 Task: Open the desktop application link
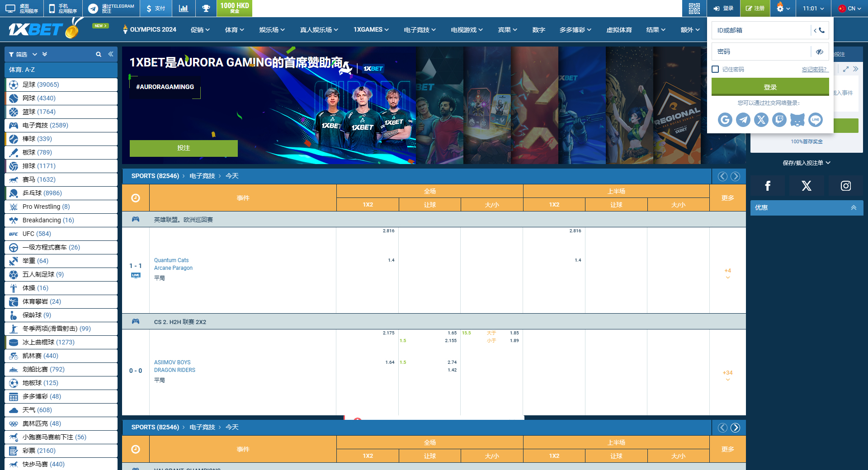coord(22,8)
